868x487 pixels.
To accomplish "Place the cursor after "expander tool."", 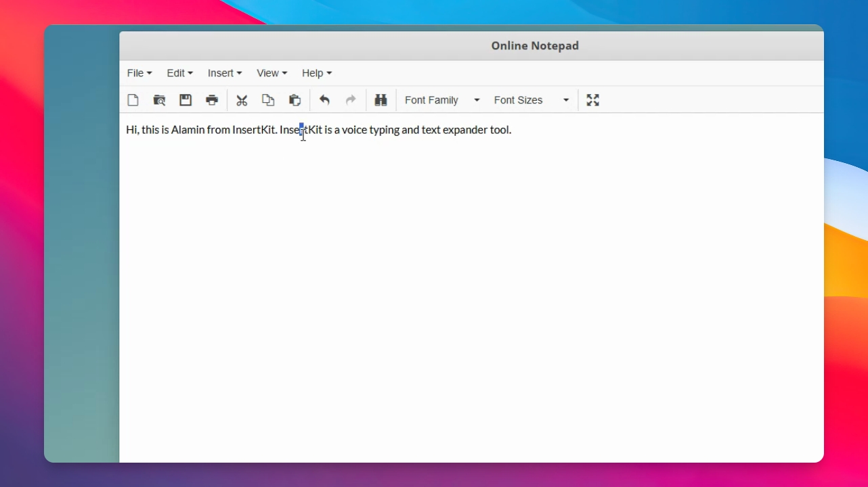I will click(x=513, y=130).
